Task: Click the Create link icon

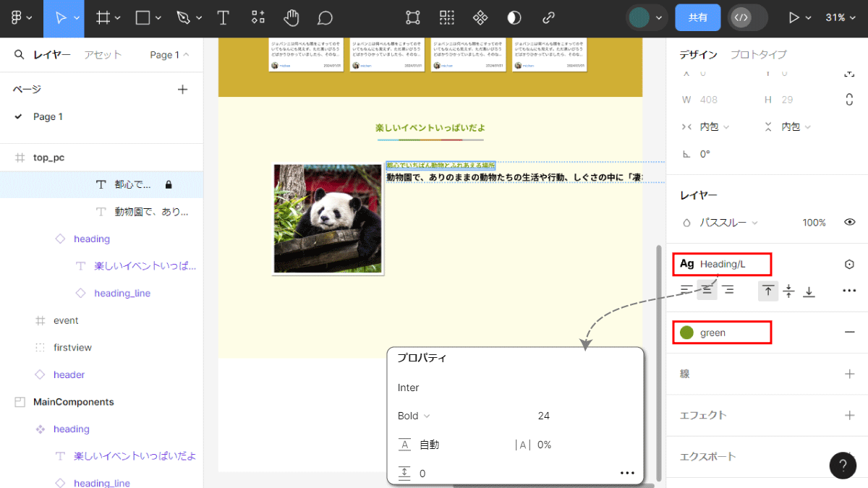Action: tap(549, 17)
